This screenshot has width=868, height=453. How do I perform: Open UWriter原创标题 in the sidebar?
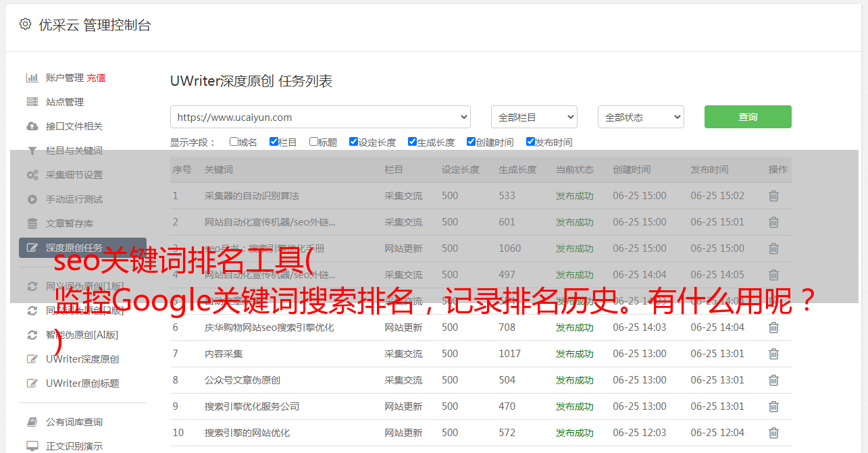tap(82, 383)
